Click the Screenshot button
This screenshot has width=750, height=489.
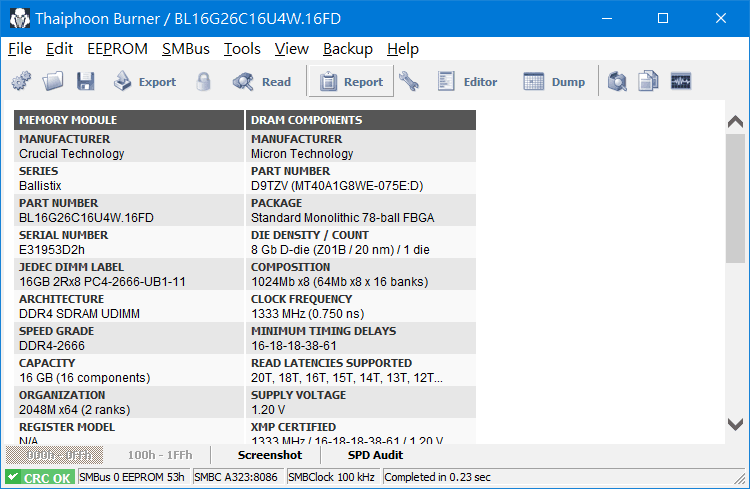[x=270, y=455]
